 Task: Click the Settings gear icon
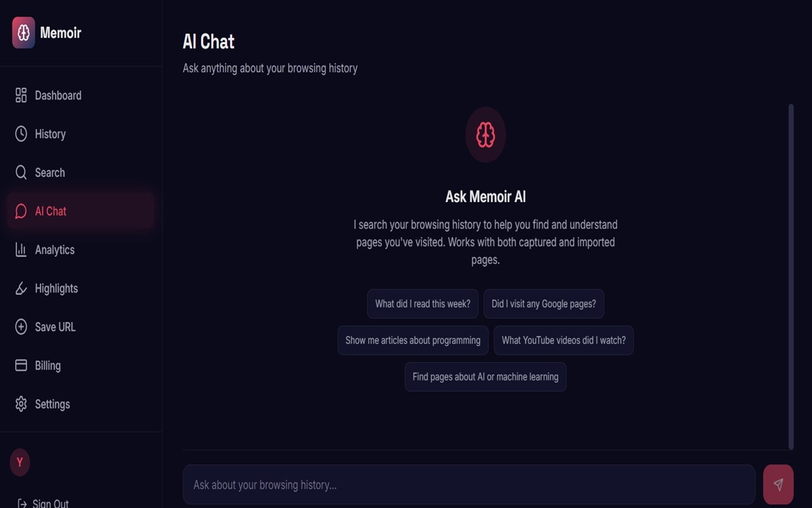click(21, 404)
